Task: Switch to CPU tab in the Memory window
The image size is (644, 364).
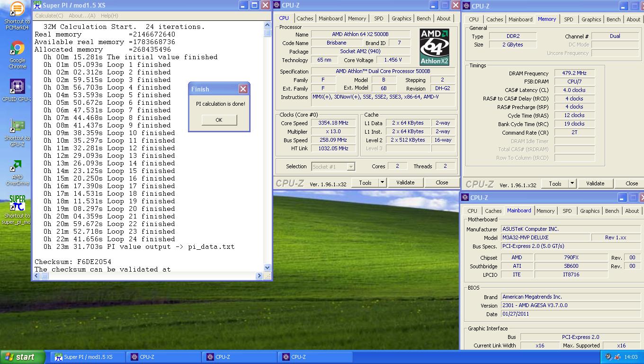Action: 474,19
